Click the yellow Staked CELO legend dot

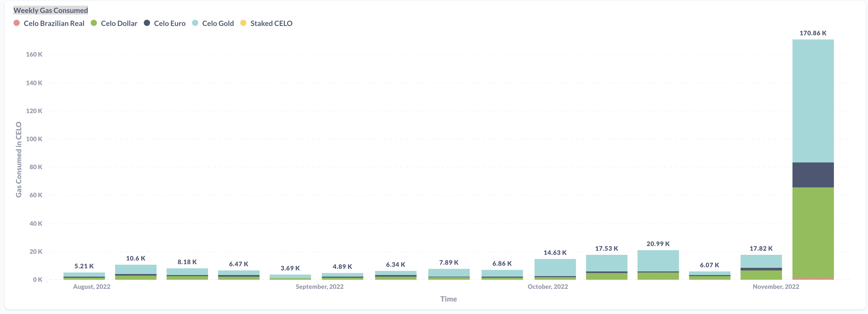[243, 23]
